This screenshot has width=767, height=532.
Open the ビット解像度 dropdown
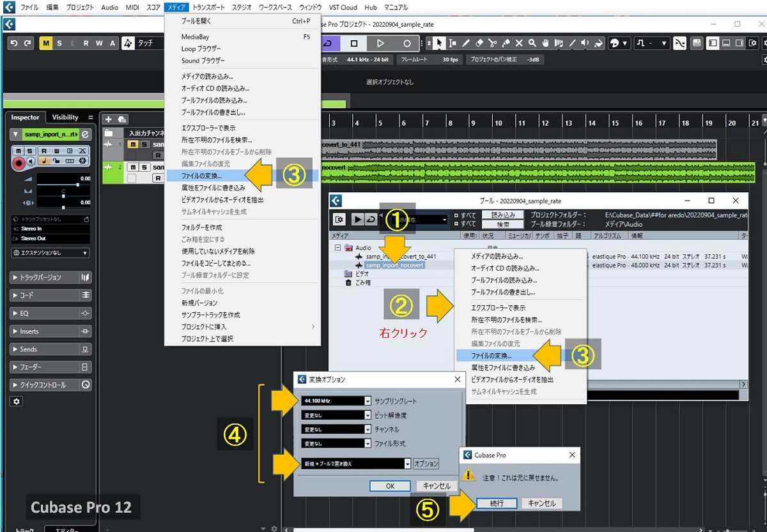pos(336,415)
